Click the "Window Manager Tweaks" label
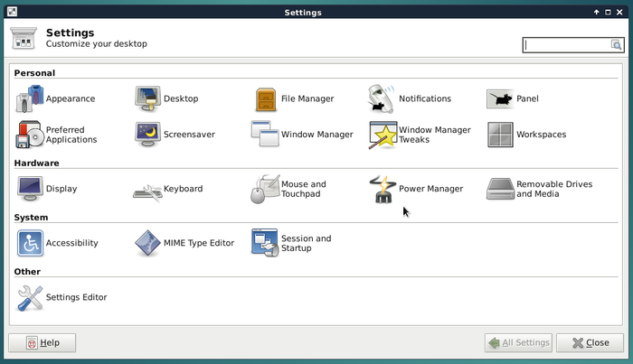This screenshot has width=633, height=364. click(435, 135)
